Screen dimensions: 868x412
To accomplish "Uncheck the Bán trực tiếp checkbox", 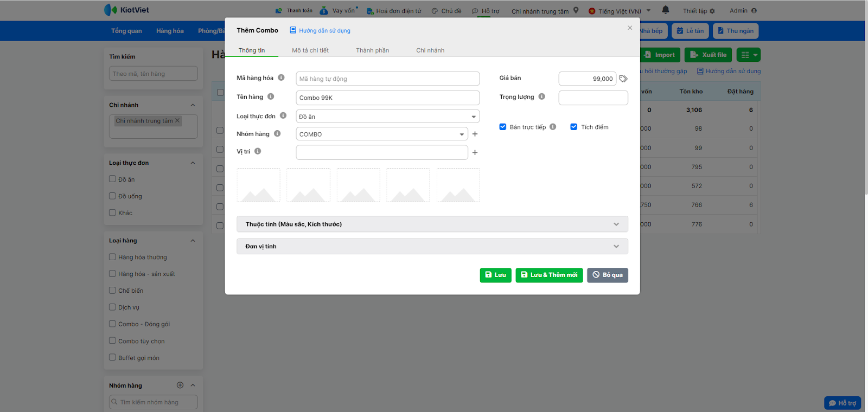I will click(503, 127).
